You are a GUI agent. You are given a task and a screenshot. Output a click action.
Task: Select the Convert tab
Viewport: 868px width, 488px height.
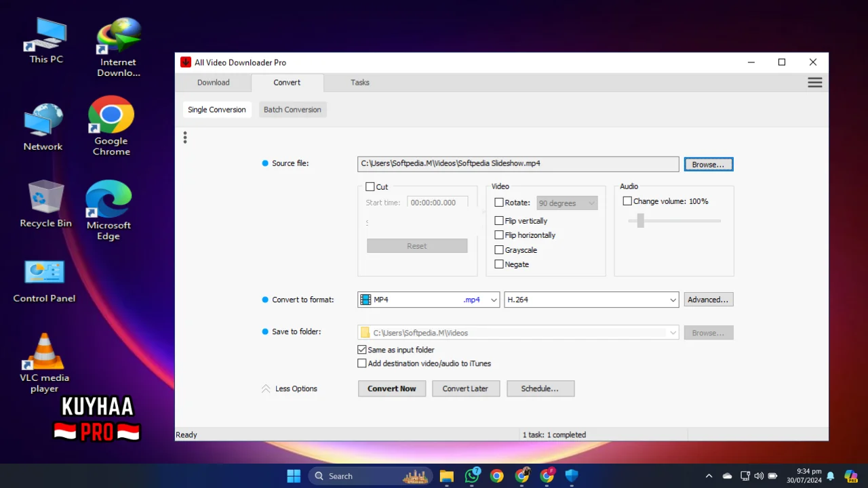click(x=287, y=83)
